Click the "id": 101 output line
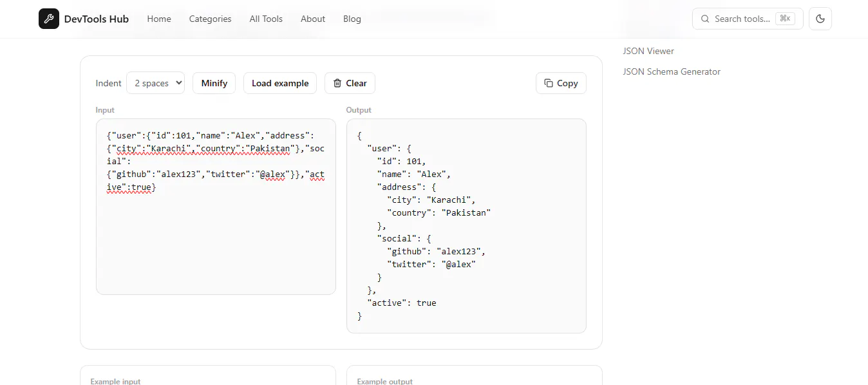 tap(402, 161)
